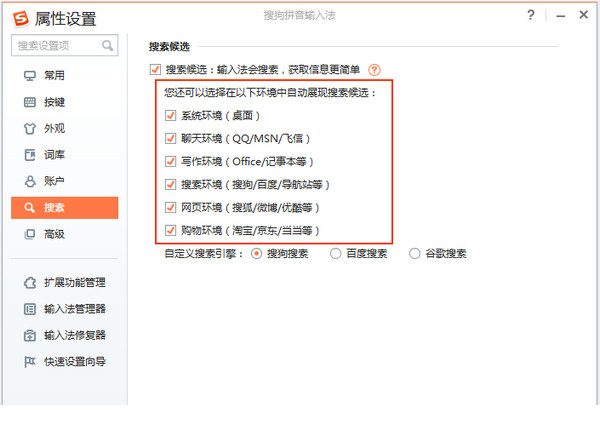
Task: Click the 搜狗拼音输入法 title text
Action: (x=299, y=15)
